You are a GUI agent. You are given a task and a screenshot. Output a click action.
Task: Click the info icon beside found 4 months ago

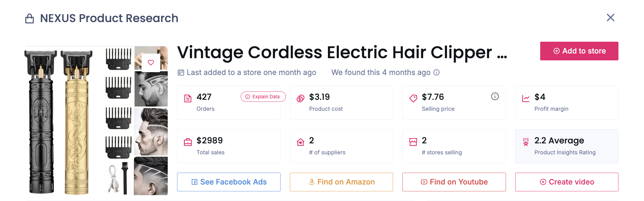click(x=437, y=72)
